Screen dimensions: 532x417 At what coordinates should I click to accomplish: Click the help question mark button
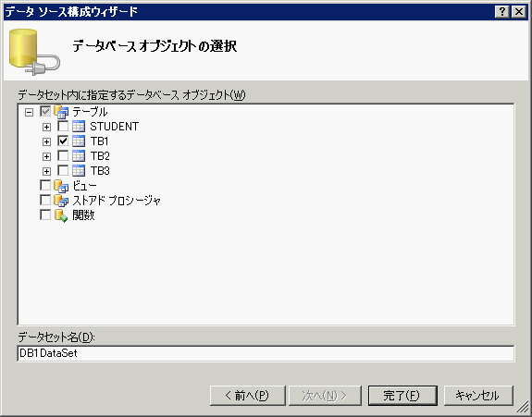point(502,12)
